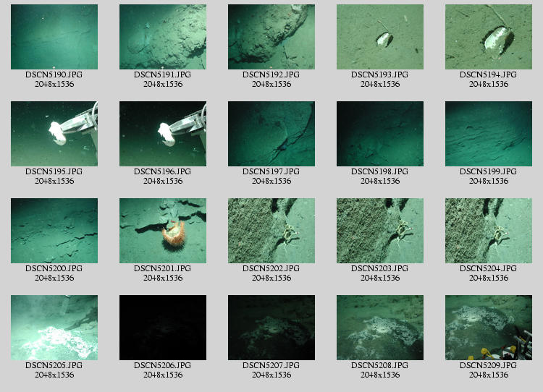Click the DSCN5202.JPG thumbnail

tap(271, 231)
